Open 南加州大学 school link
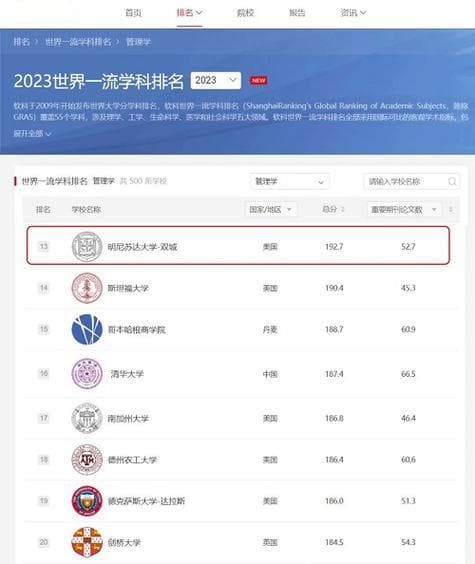Image resolution: width=475 pixels, height=564 pixels. (128, 418)
